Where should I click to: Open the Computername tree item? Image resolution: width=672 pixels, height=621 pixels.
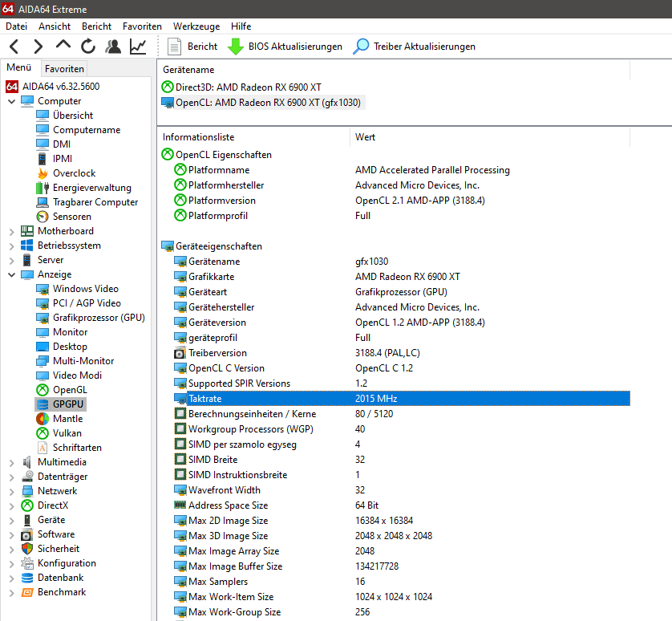pos(87,130)
